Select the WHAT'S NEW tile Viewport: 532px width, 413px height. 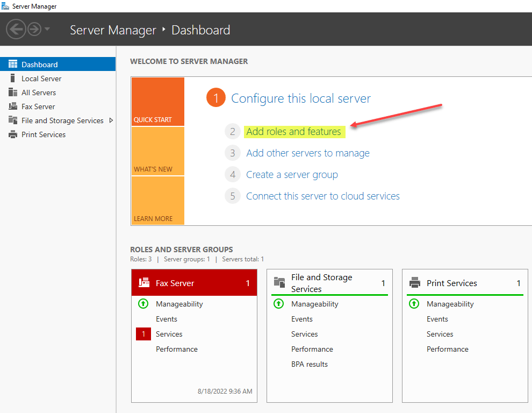pyautogui.click(x=158, y=151)
